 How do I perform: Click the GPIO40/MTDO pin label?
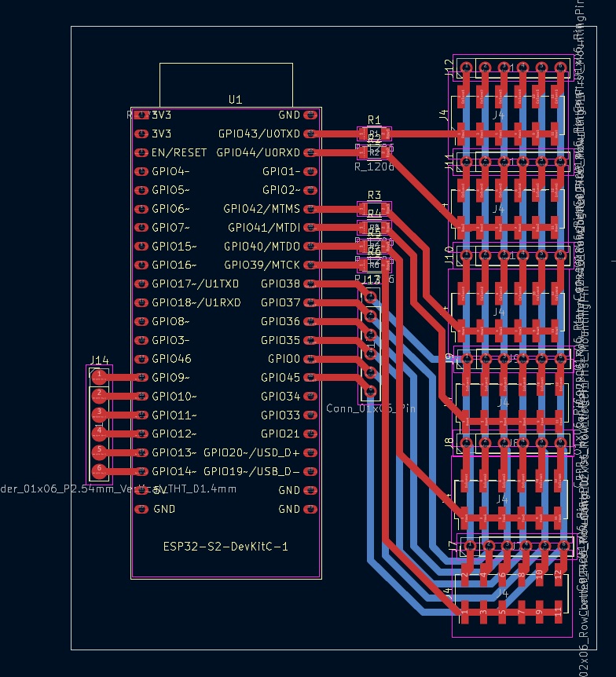[262, 247]
